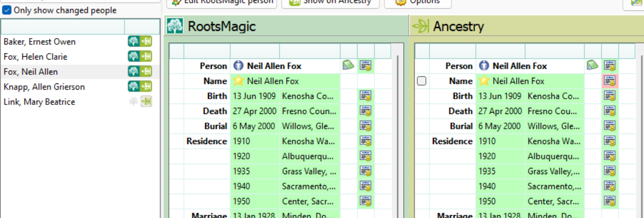Image resolution: width=644 pixels, height=218 pixels.
Task: Open the source icon in Ancestry Person row
Action: (610, 66)
